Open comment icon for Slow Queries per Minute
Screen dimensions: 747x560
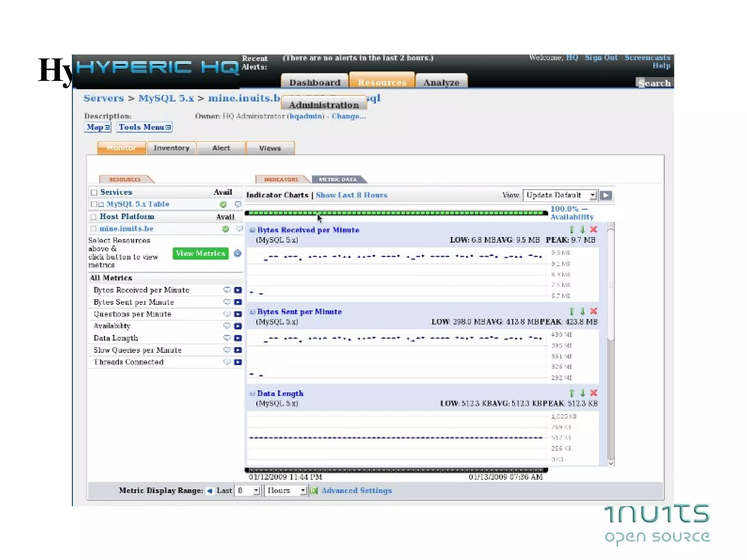[x=227, y=350]
